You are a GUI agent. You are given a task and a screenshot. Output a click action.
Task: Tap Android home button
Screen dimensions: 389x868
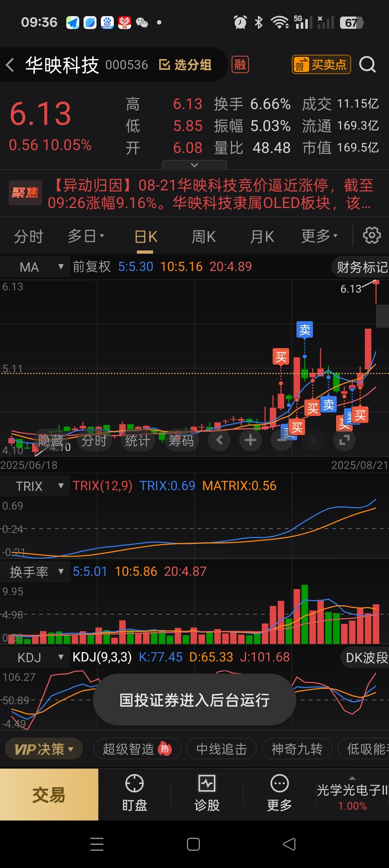pos(193,844)
